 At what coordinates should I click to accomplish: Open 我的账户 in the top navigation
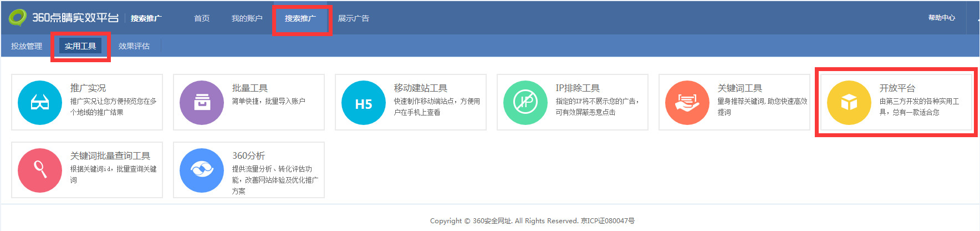[247, 18]
